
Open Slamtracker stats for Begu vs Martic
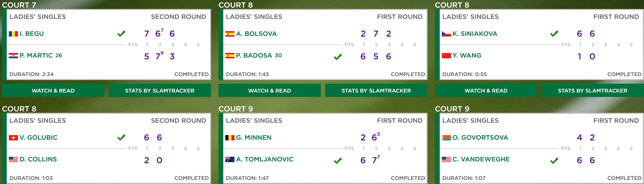[160, 91]
